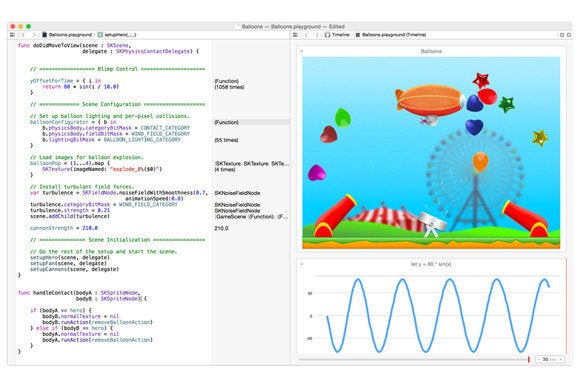
Task: Click the dark red heart balloon
Action: 328,134
